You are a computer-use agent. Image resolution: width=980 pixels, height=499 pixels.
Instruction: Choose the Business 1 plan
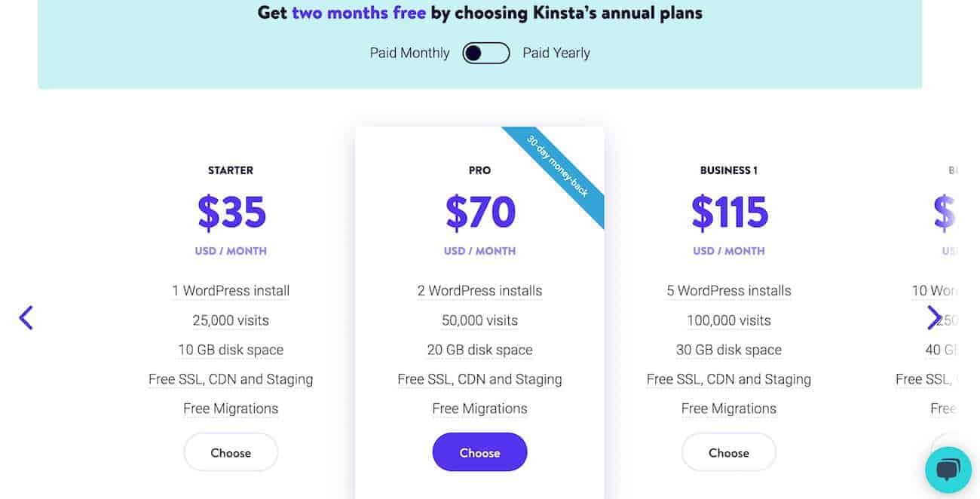729,452
